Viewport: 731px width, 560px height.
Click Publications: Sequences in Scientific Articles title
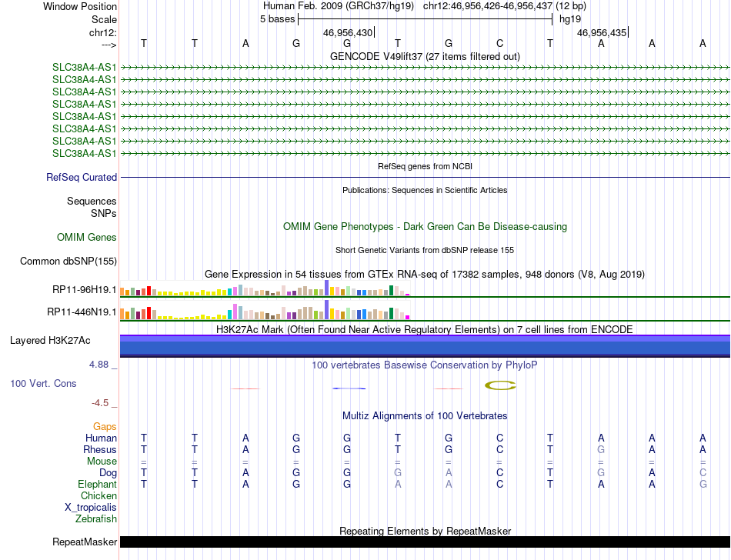tap(425, 190)
